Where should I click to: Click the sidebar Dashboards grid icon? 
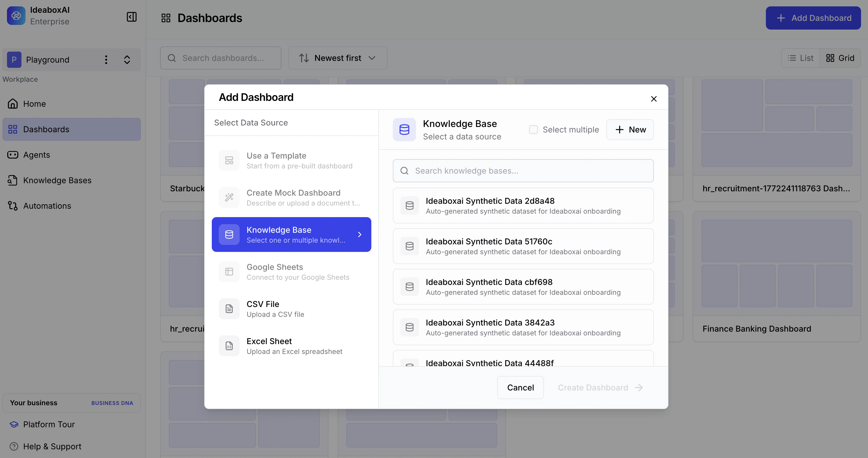(13, 129)
